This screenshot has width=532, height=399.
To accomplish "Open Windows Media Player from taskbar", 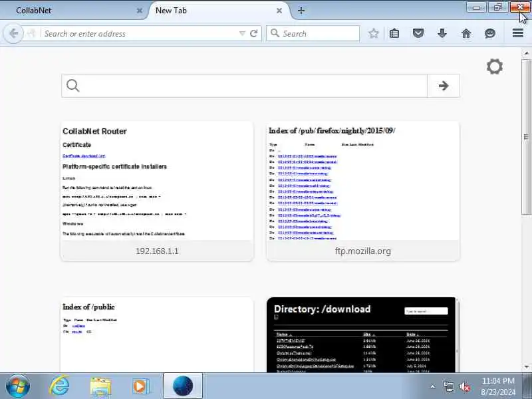I will tap(140, 386).
